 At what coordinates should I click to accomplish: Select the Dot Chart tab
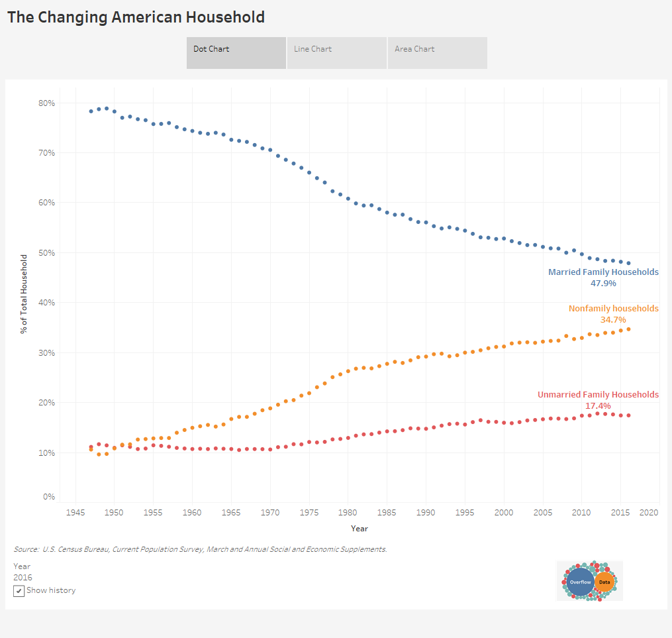click(x=236, y=52)
